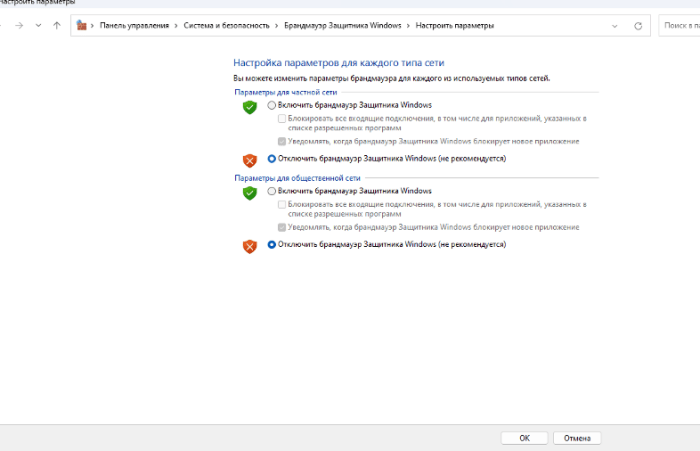Click the control panel search field

tap(679, 25)
